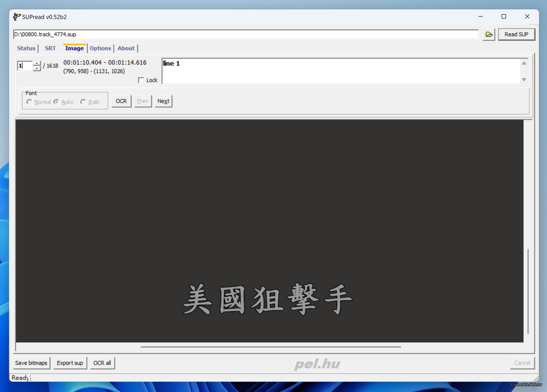Screen dimensions: 547x392
Task: Select the Italic font radio button
Action: pyautogui.click(x=83, y=102)
